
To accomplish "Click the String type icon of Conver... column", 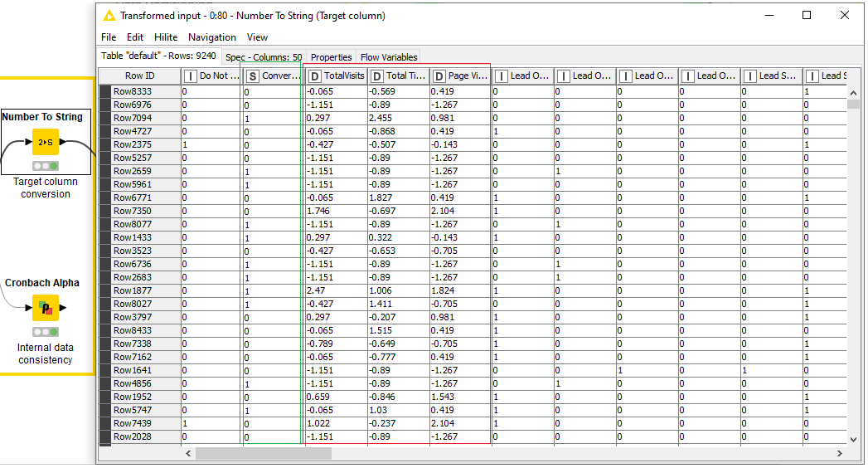I will click(252, 76).
